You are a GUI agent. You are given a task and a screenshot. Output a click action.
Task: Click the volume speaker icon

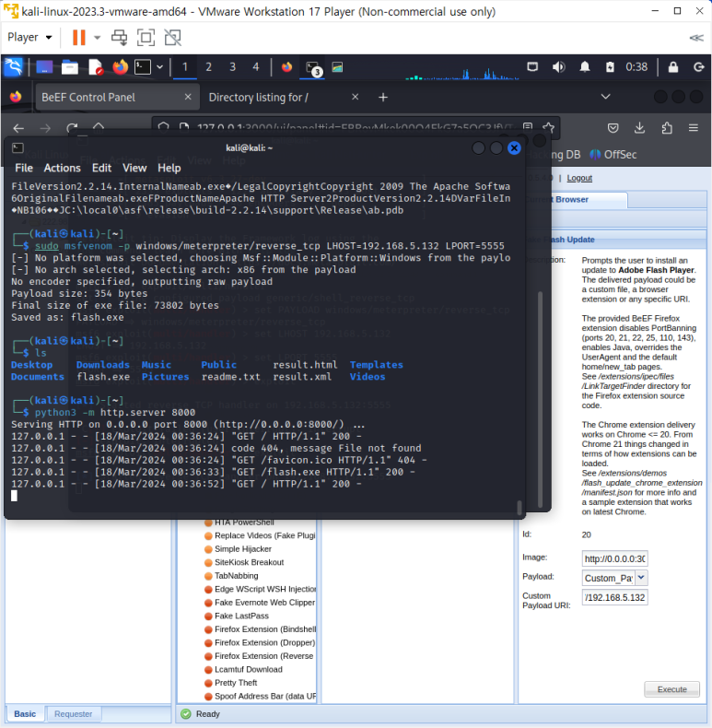tap(558, 67)
